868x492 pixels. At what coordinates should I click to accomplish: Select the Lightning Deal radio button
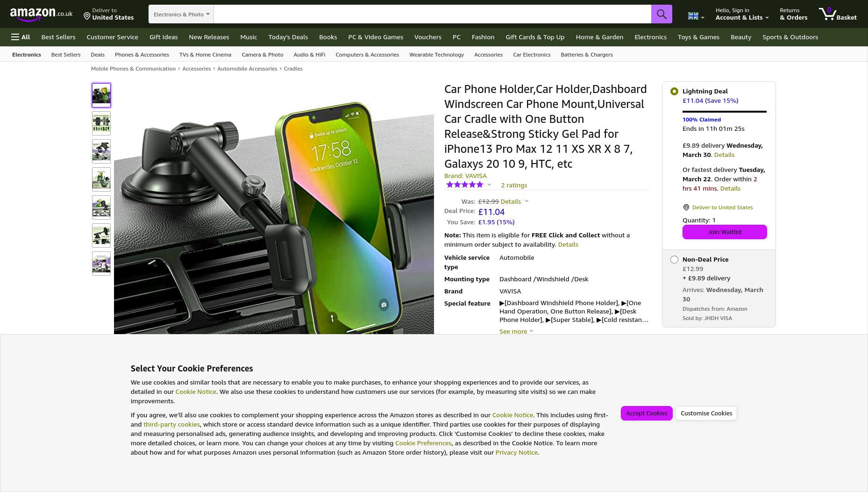(x=674, y=92)
